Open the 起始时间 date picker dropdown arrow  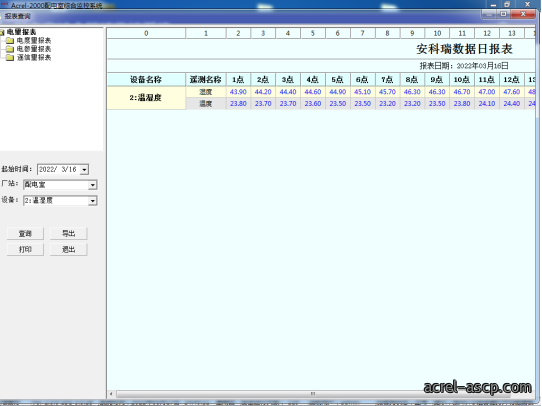coord(84,170)
